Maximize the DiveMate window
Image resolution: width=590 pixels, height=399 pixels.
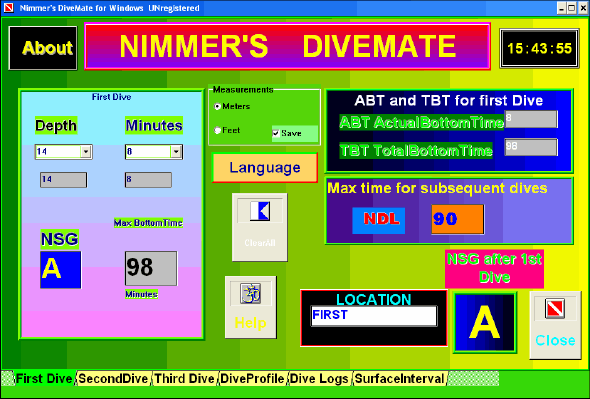pos(571,8)
